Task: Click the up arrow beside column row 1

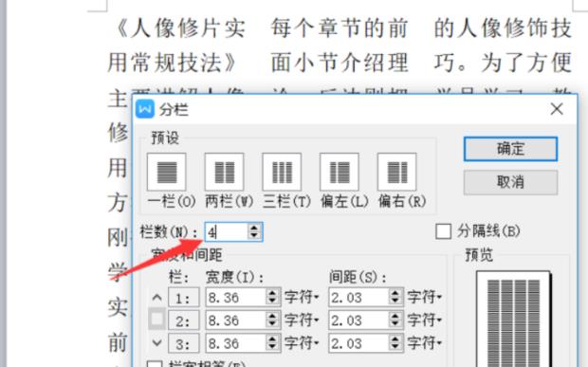Action: (x=157, y=298)
